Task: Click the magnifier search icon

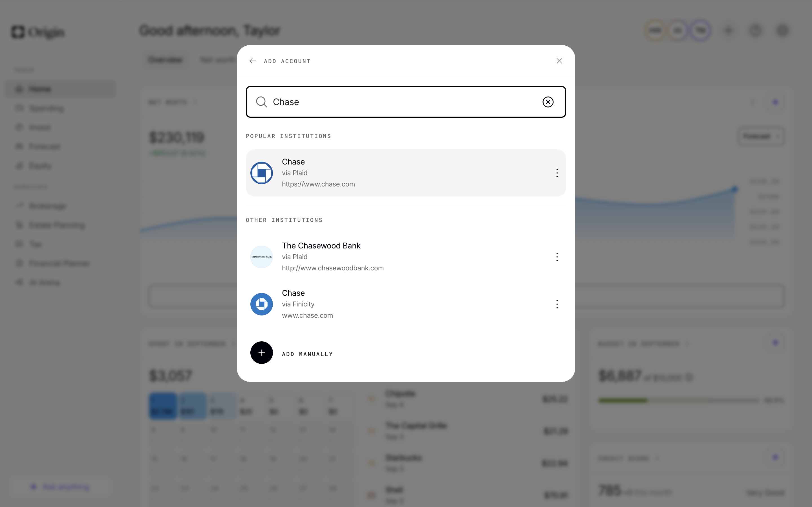Action: [261, 102]
